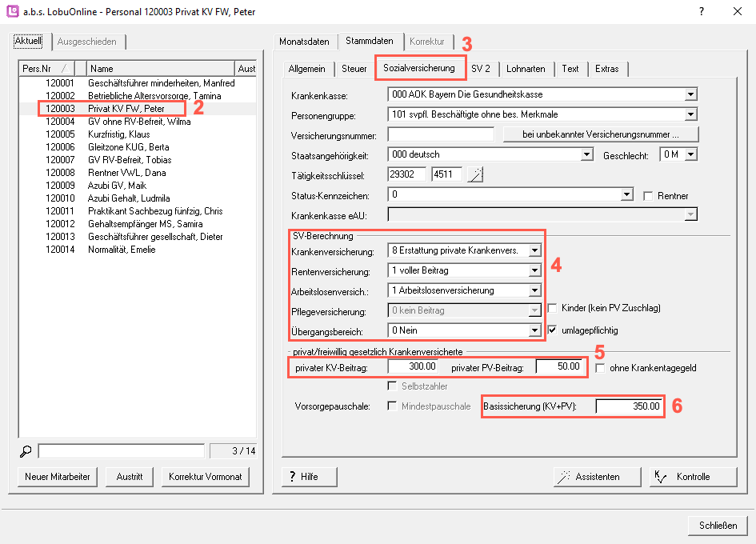Open the Staatsangehörigkeit dropdown

tap(586, 154)
